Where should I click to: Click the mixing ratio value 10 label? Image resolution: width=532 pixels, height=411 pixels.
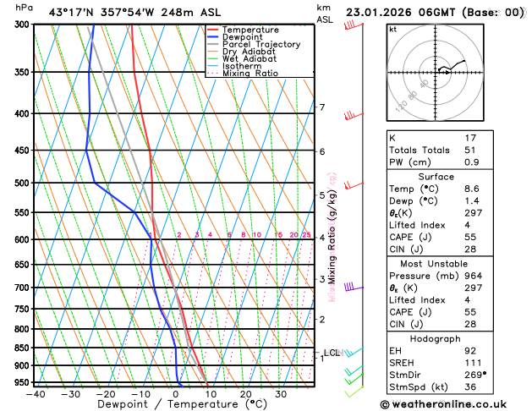(x=257, y=234)
